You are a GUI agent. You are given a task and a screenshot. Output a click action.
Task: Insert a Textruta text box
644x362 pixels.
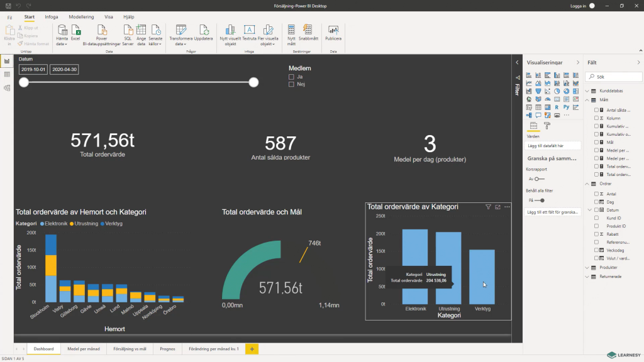(249, 33)
